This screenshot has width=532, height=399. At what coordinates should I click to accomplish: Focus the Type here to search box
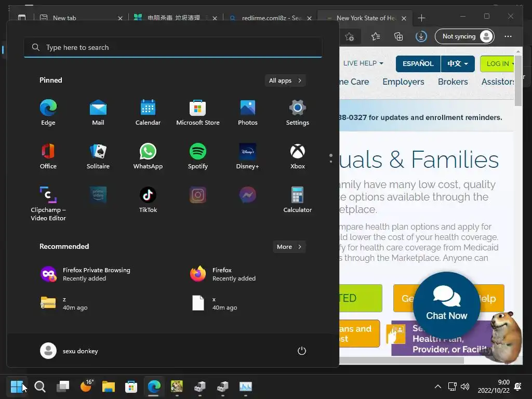[173, 47]
